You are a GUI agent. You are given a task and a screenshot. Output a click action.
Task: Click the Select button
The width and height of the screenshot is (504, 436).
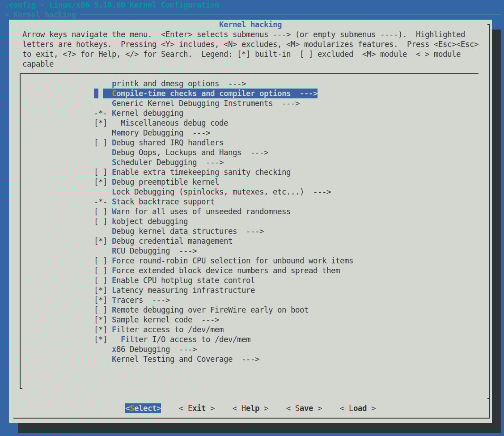[x=143, y=408]
